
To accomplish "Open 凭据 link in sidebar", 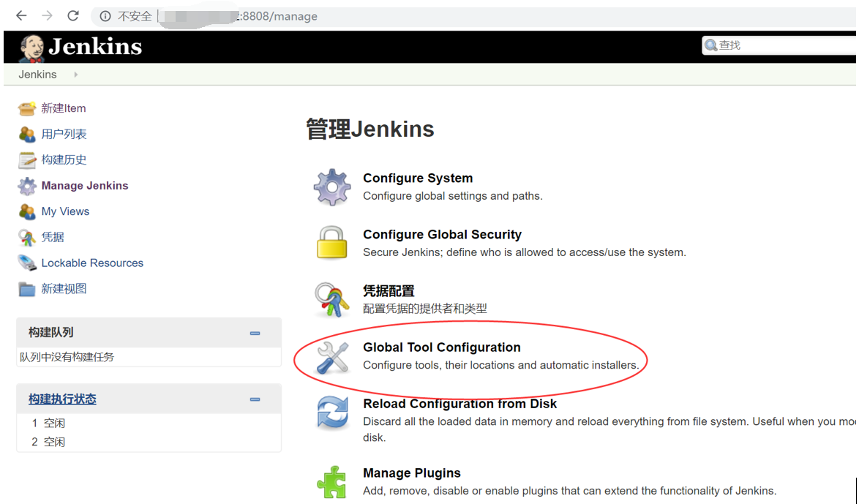I will [x=53, y=237].
